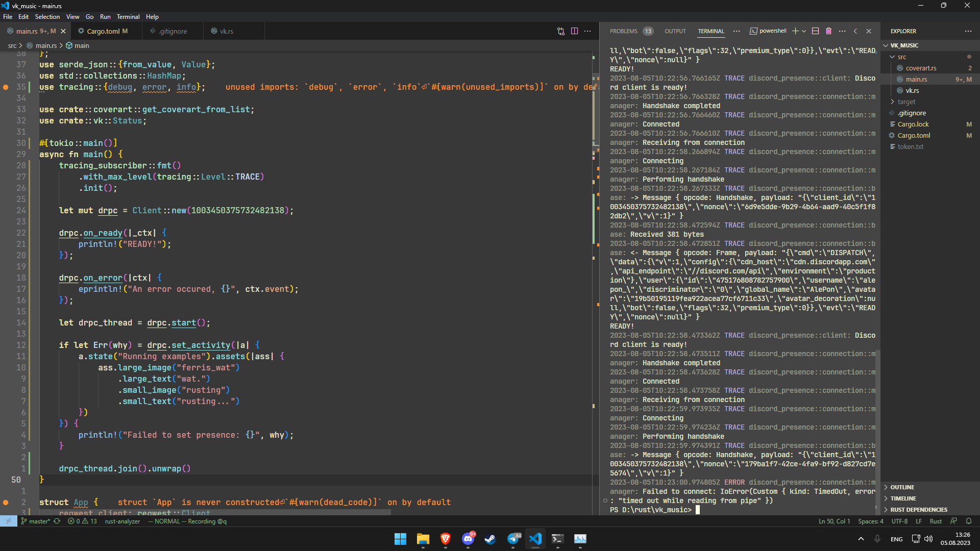Image resolution: width=980 pixels, height=551 pixels.
Task: Toggle the breakpoint on line 35
Action: click(x=6, y=87)
